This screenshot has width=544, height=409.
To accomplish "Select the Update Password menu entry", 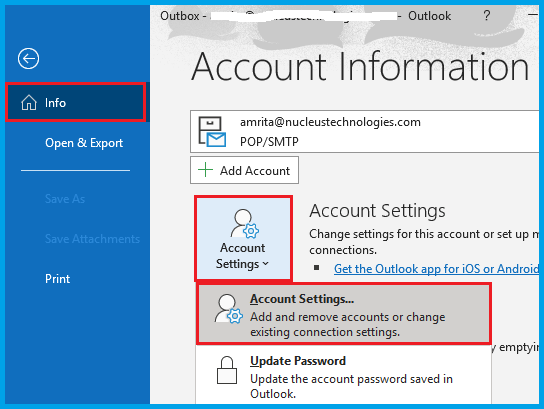I will pyautogui.click(x=343, y=375).
